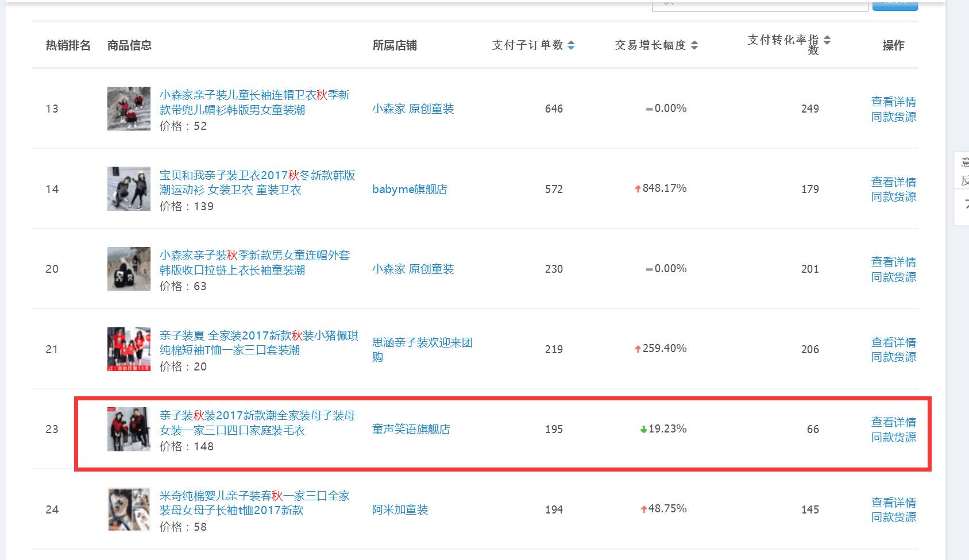The image size is (969, 560).
Task: Click 同款货源 for rank 23 item
Action: pos(894,437)
